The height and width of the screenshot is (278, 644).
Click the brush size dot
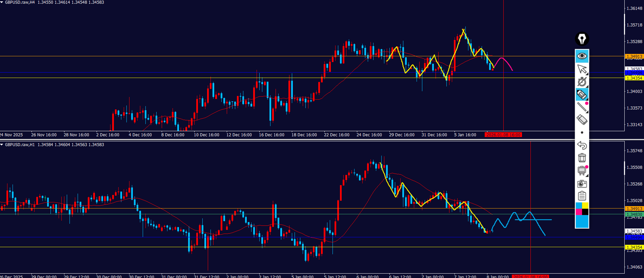pos(582,133)
